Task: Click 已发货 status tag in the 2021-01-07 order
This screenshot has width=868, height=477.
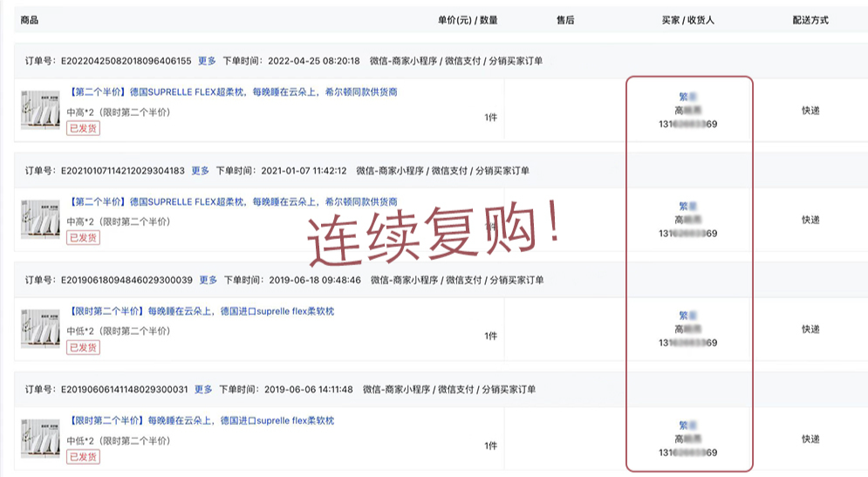Action: point(83,238)
